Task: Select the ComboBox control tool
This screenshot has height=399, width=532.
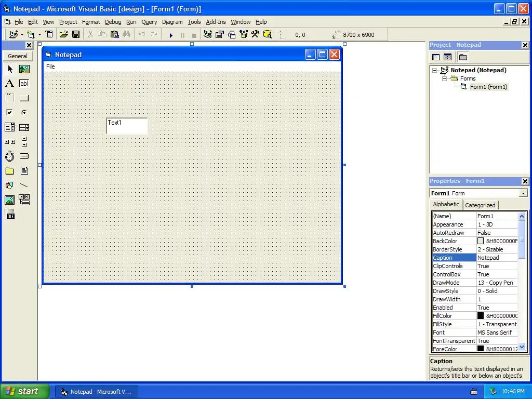Action: point(10,127)
